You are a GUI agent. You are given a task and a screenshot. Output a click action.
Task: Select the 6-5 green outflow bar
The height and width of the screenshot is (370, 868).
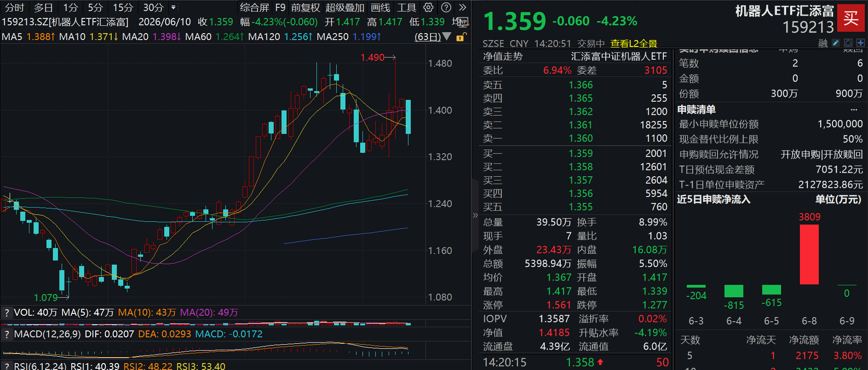point(771,289)
